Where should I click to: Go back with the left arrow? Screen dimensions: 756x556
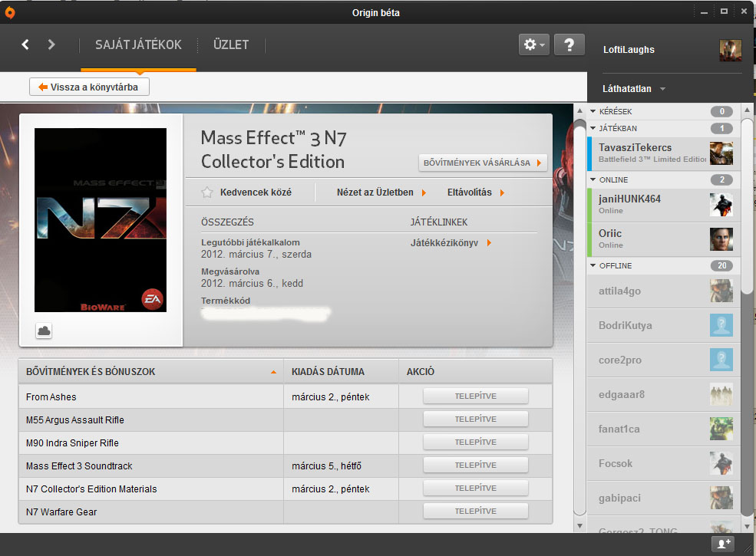tap(25, 44)
